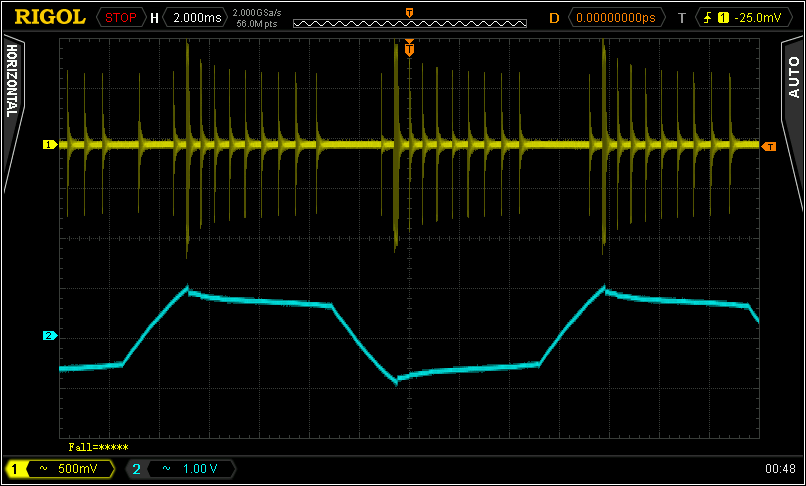Click channel 1 500mV scale setting
The width and height of the screenshot is (806, 486).
point(79,469)
